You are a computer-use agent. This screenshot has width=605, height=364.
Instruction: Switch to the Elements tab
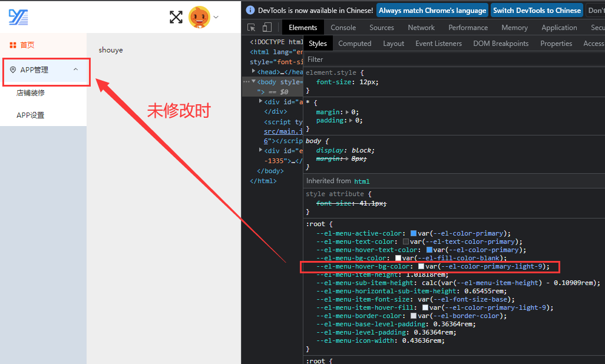tap(303, 27)
